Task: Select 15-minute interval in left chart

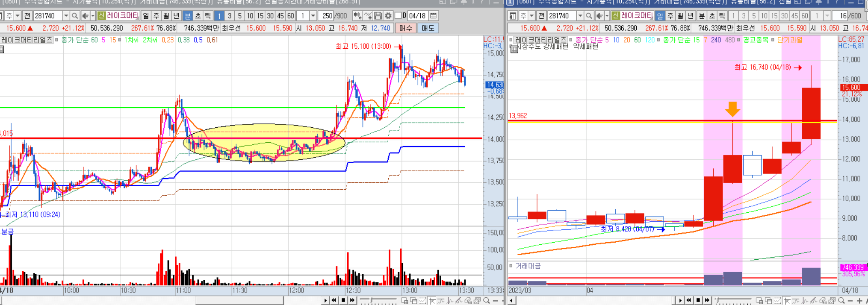Action: coord(260,16)
